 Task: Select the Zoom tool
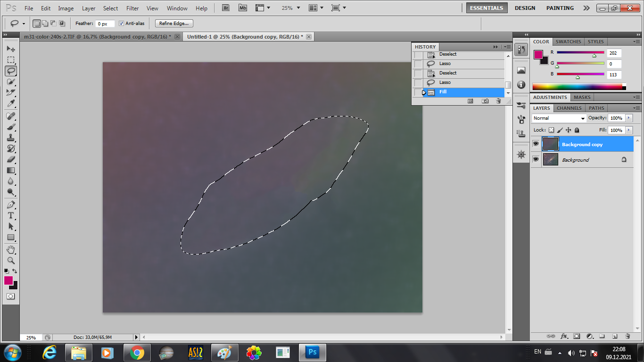point(11,260)
